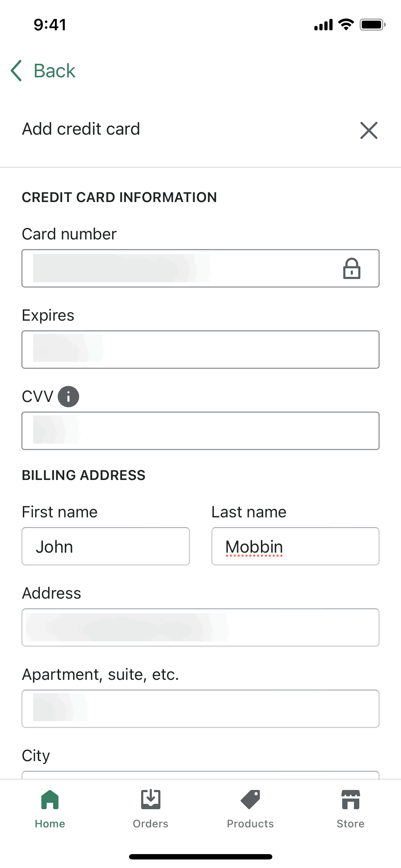The width and height of the screenshot is (401, 868).
Task: Select the Home tab label
Action: [50, 824]
